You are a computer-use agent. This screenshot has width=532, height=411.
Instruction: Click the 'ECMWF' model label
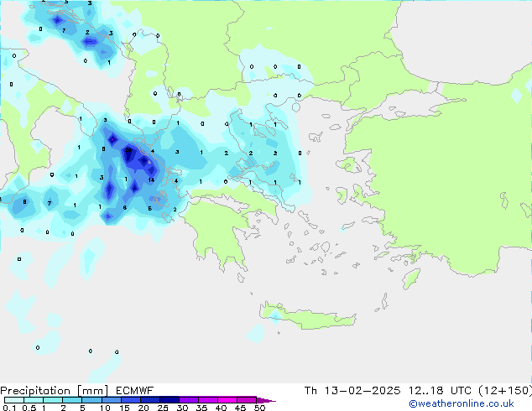tap(135, 391)
